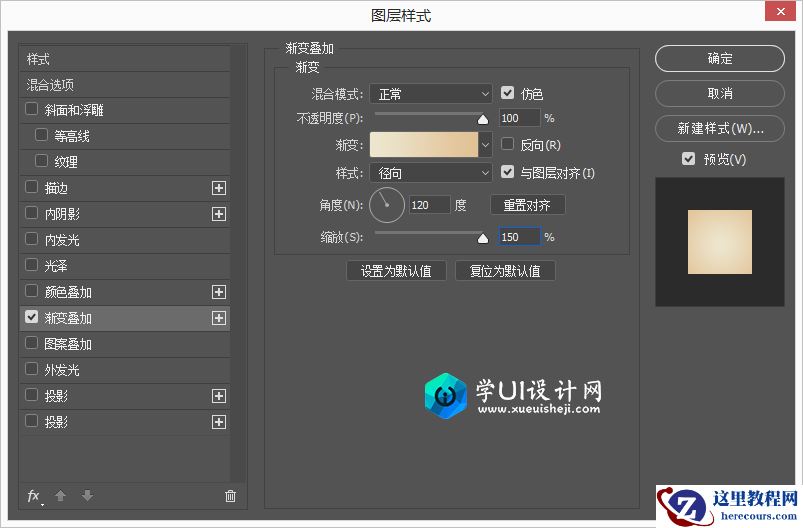The image size is (803, 528).
Task: Close the 图层样式 dialog window
Action: 780,11
